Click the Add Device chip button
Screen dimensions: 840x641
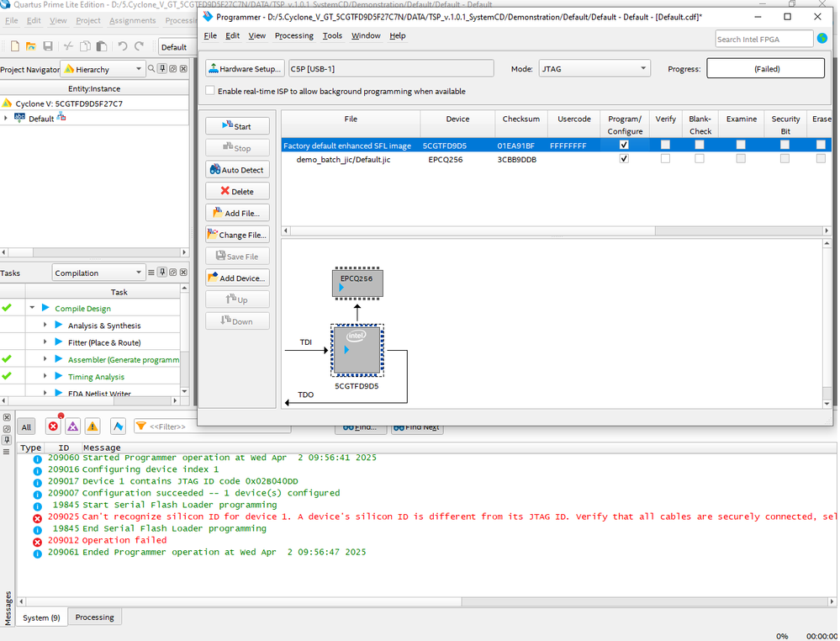[x=237, y=278]
